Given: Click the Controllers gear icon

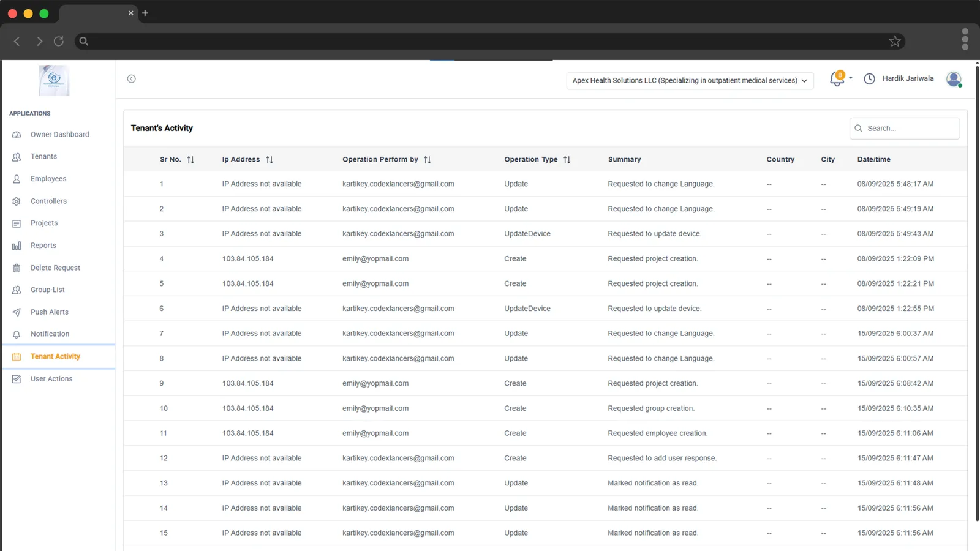Looking at the screenshot, I should [x=17, y=201].
